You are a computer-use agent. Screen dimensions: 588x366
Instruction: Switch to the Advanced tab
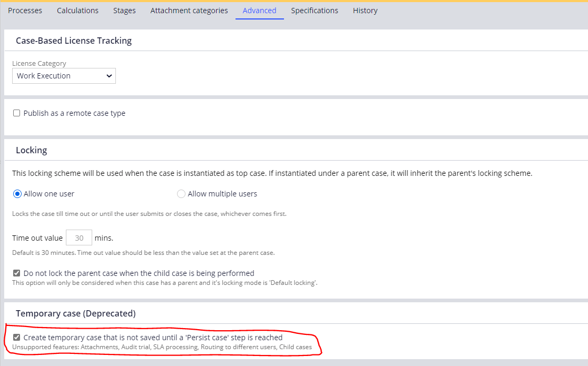(x=259, y=10)
